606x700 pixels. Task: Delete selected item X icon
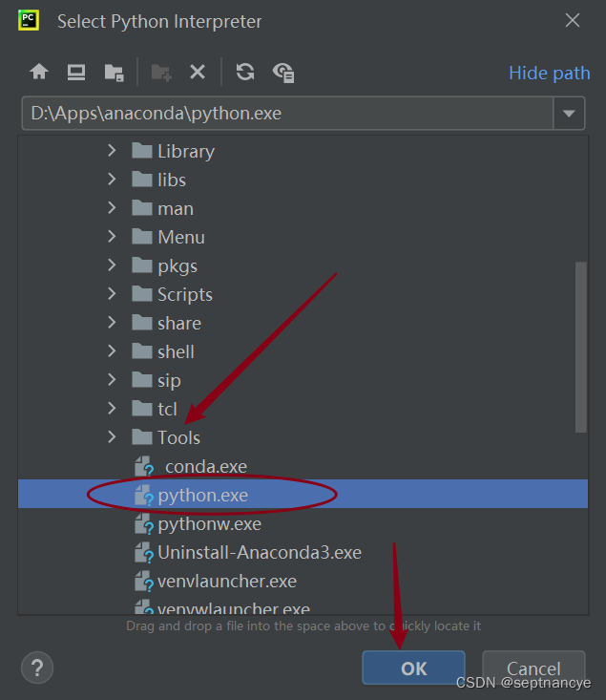pos(198,72)
